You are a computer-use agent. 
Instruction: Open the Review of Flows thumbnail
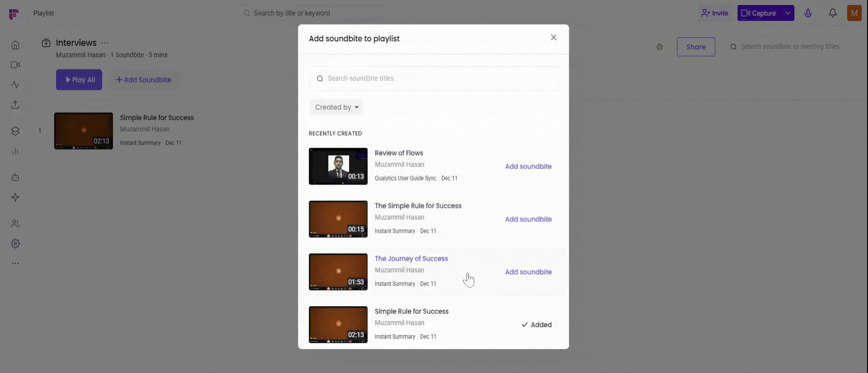point(338,166)
